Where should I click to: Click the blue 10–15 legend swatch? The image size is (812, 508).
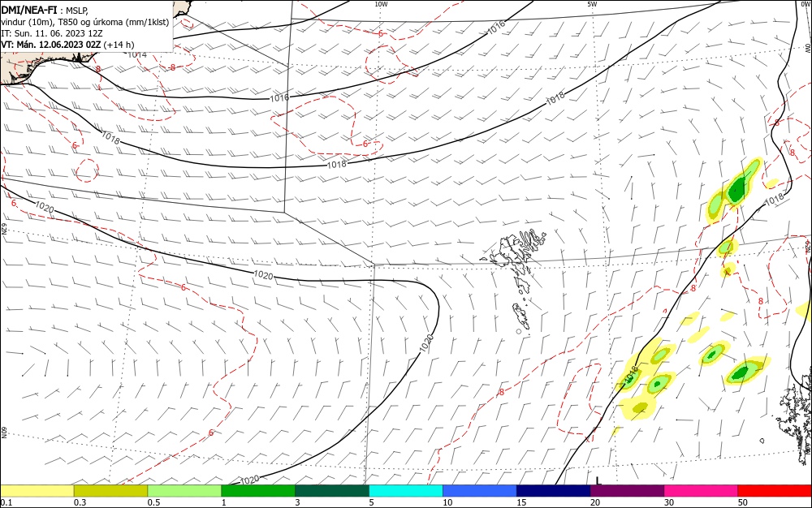click(x=480, y=491)
